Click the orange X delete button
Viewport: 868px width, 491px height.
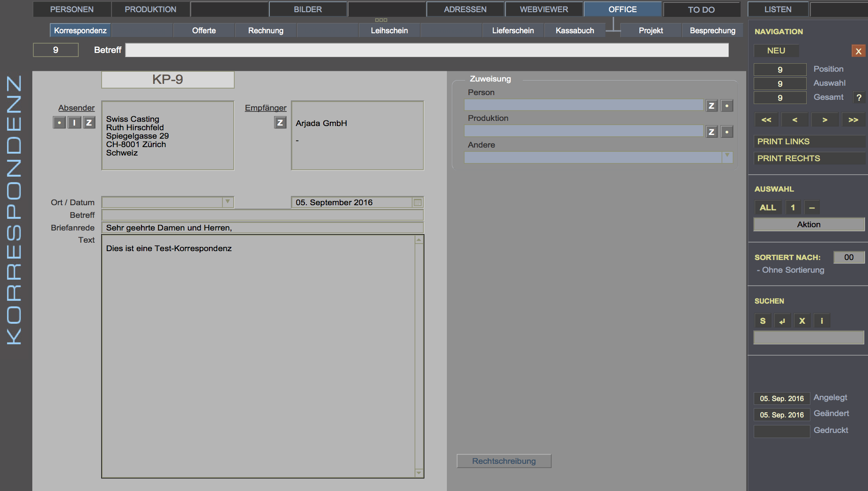coord(858,51)
